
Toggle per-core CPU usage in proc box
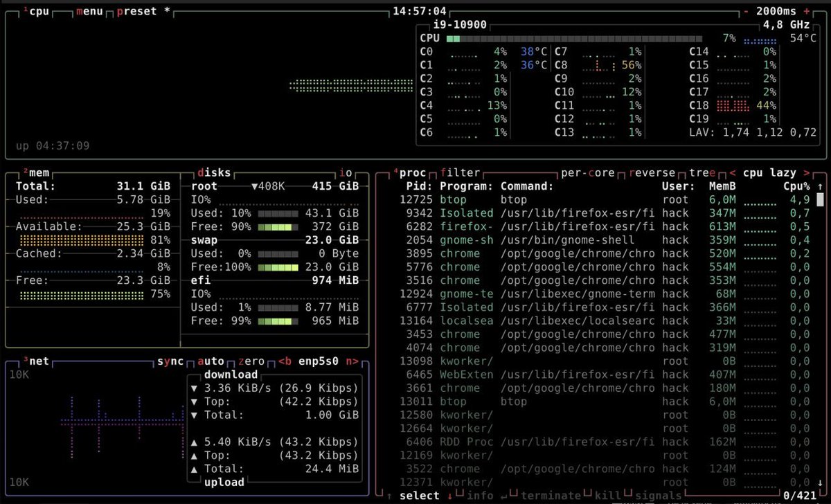point(587,172)
